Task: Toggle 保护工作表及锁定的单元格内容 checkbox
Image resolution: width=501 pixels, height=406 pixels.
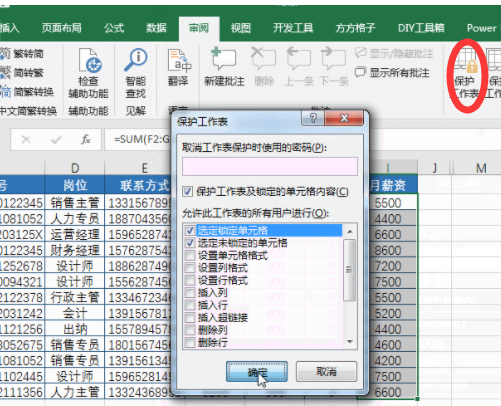Action: coord(188,192)
